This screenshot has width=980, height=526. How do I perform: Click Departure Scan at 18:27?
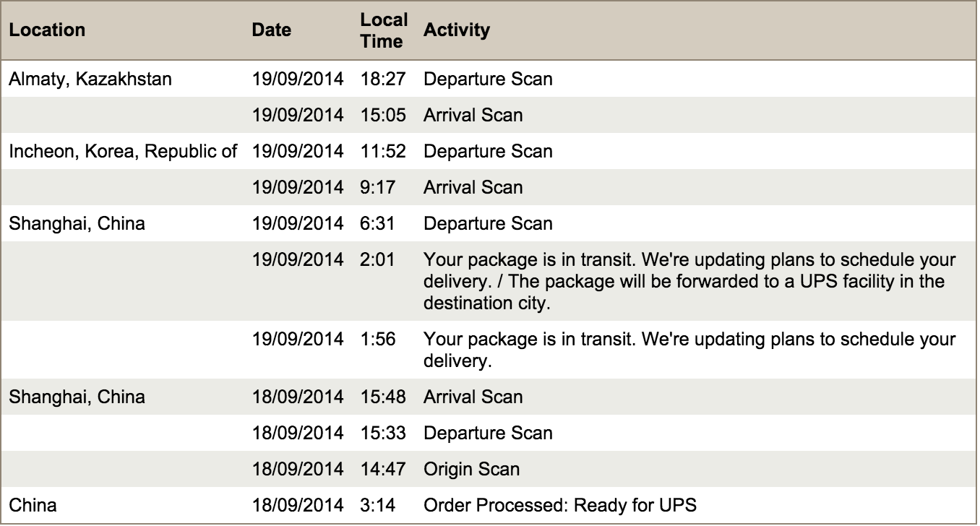click(488, 79)
